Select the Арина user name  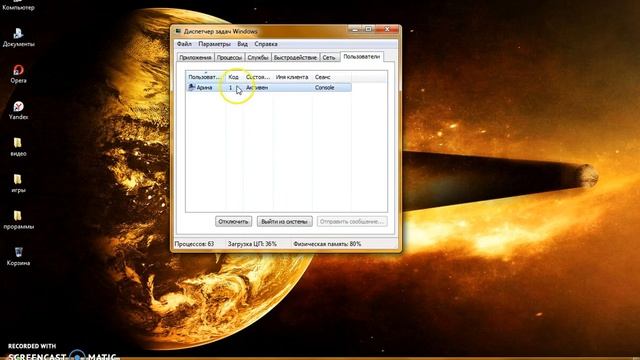(x=204, y=87)
